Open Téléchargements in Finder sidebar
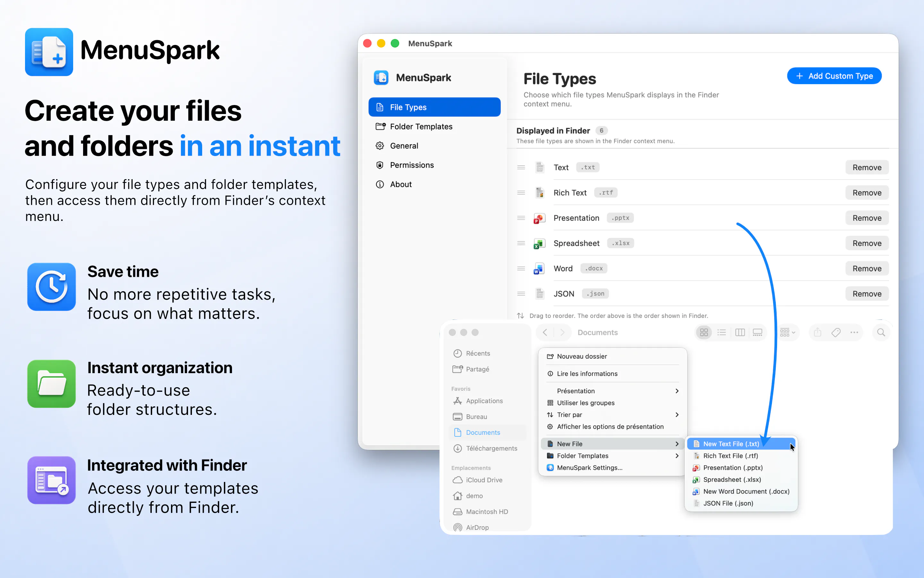This screenshot has height=578, width=924. pos(488,448)
